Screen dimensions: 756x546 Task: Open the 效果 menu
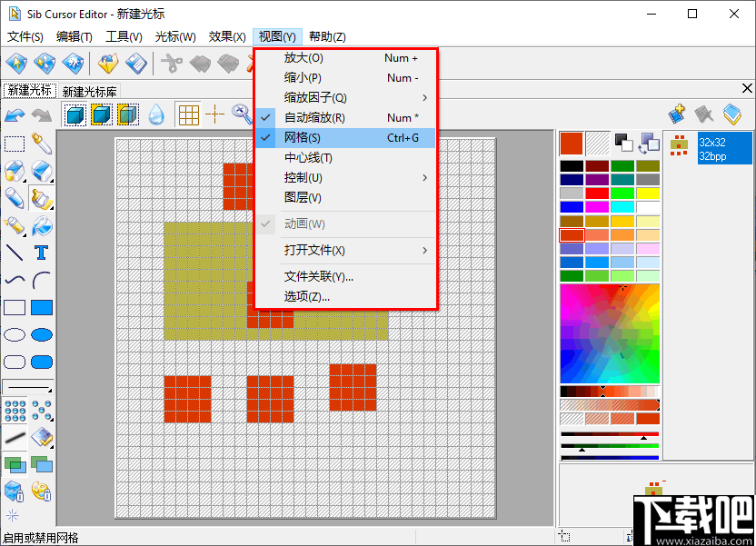pyautogui.click(x=226, y=36)
